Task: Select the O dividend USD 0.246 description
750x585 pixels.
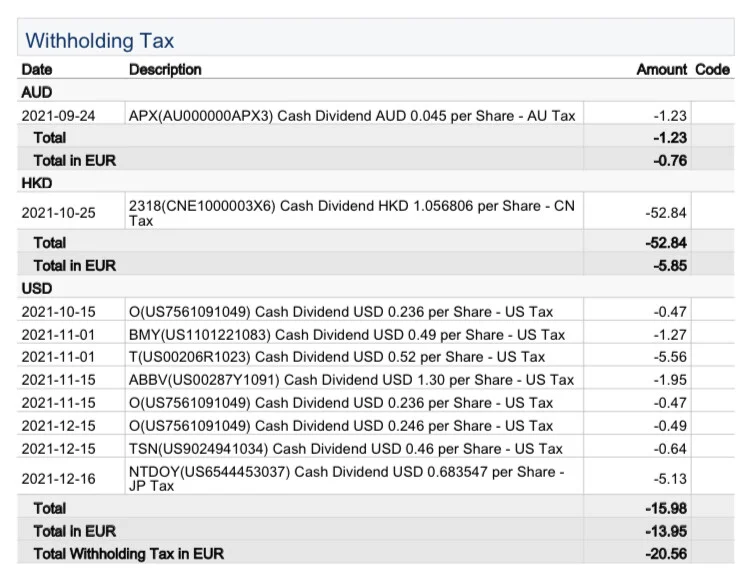Action: 341,426
